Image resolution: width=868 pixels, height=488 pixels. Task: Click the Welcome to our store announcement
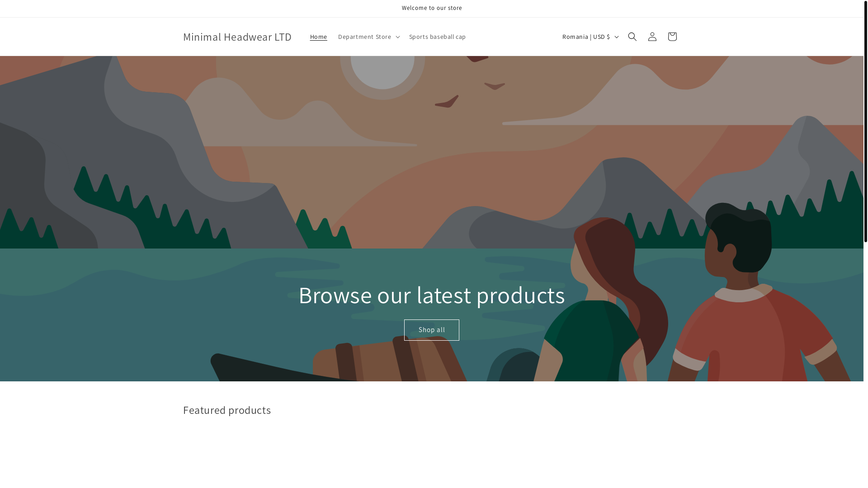click(432, 8)
